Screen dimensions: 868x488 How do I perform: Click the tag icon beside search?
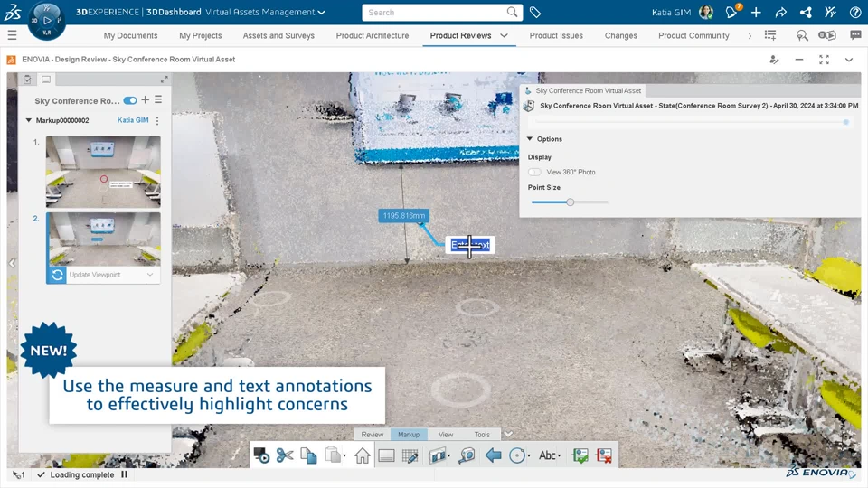pos(535,12)
